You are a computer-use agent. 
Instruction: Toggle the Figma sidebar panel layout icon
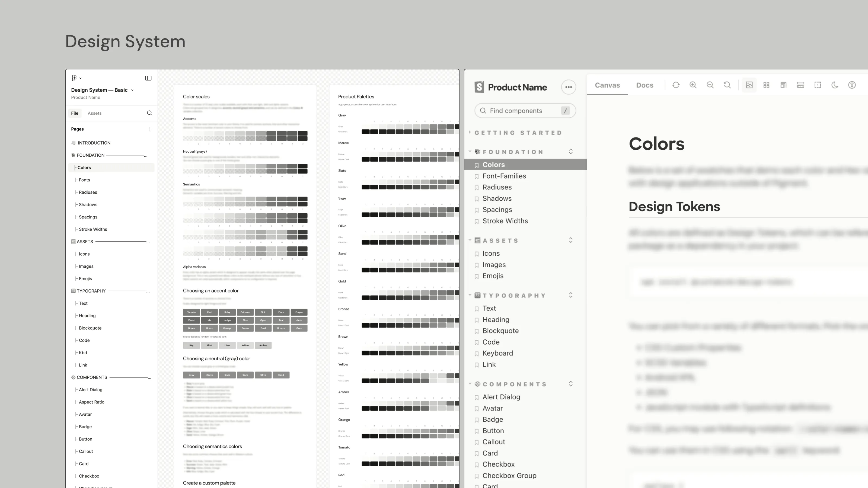pyautogui.click(x=148, y=78)
